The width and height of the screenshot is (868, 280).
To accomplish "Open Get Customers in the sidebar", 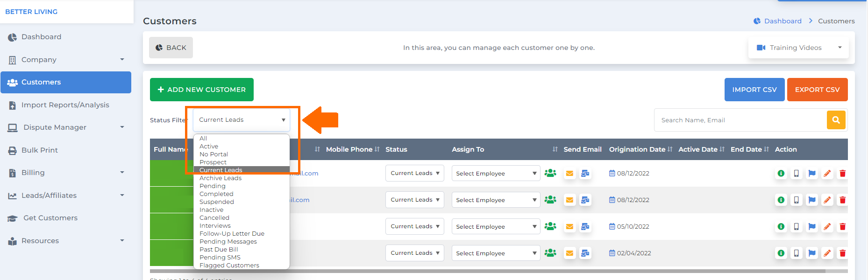I will pos(66,218).
